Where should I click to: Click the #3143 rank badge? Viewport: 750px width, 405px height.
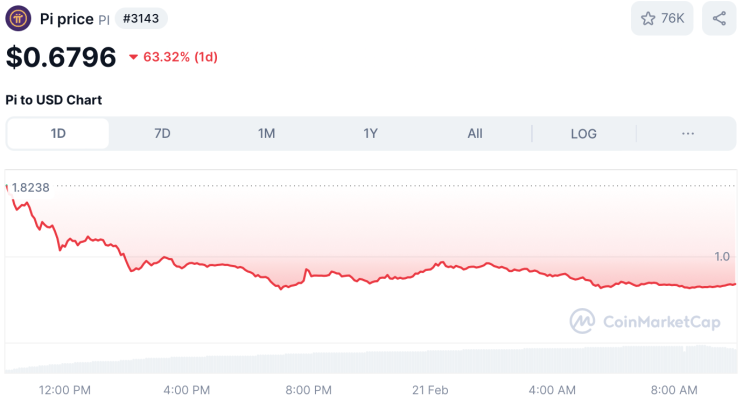(x=141, y=18)
